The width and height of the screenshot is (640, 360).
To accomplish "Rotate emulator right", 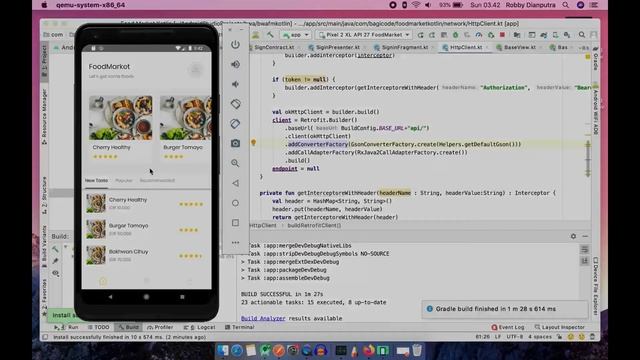I will 235,123.
